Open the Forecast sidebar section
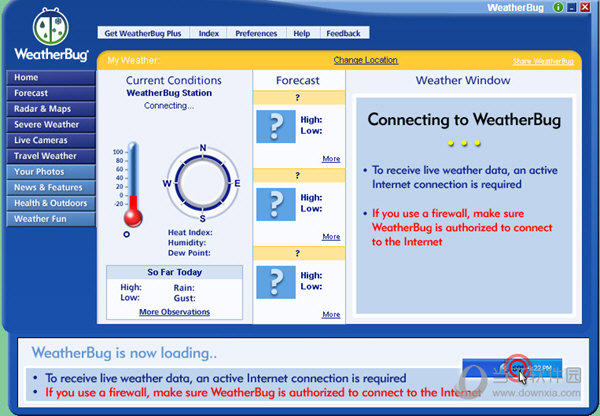600x416 pixels. 51,93
